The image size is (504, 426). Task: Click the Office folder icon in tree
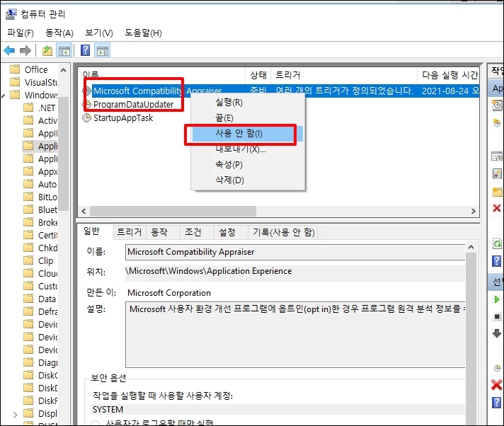click(x=15, y=69)
